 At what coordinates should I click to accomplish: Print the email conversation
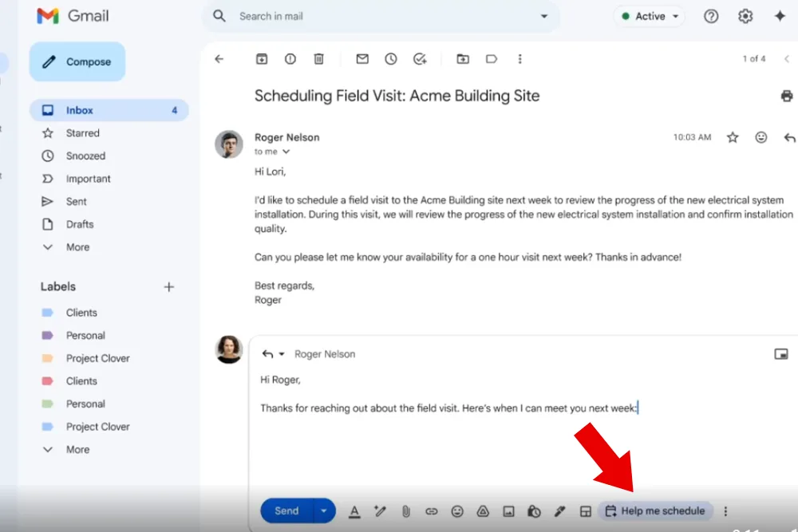point(786,97)
